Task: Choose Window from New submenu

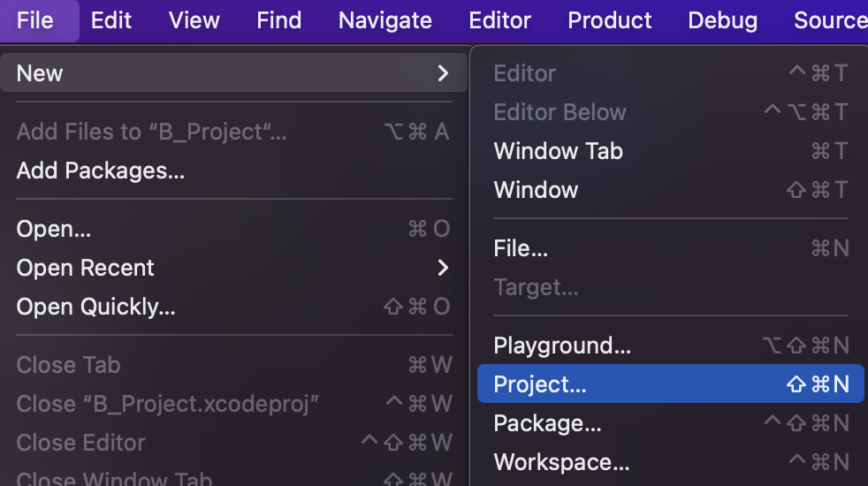Action: (537, 190)
